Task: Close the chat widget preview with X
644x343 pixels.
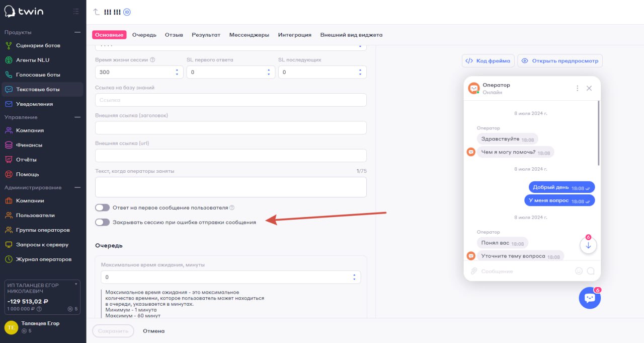Action: pyautogui.click(x=589, y=88)
